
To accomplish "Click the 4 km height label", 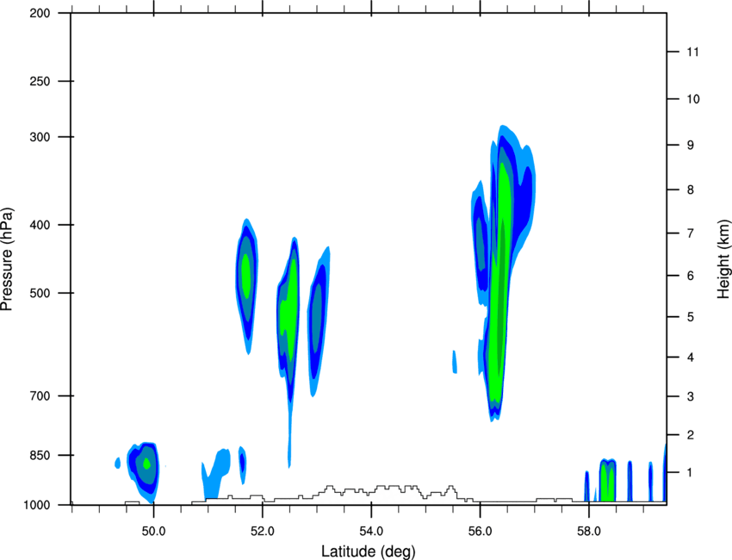I will tap(691, 358).
